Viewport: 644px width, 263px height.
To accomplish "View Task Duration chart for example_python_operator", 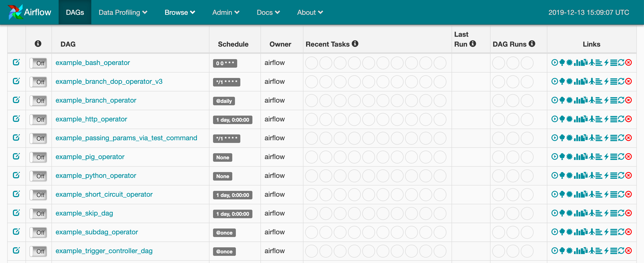I will 578,176.
